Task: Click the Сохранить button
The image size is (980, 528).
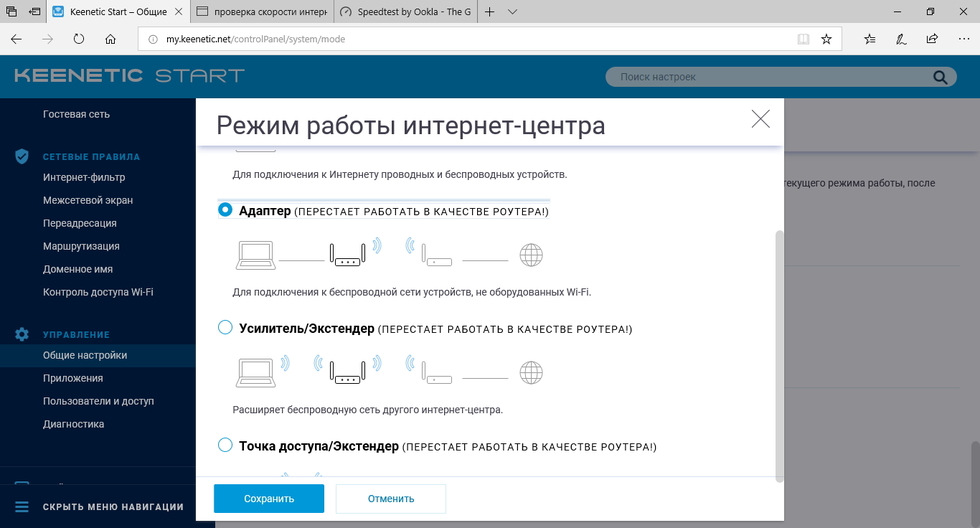Action: 269,498
